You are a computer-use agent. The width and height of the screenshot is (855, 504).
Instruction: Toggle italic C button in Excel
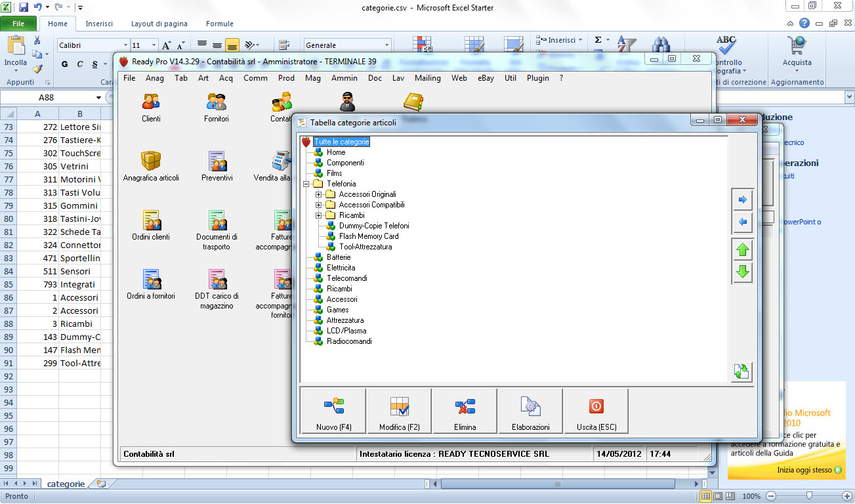(x=80, y=64)
